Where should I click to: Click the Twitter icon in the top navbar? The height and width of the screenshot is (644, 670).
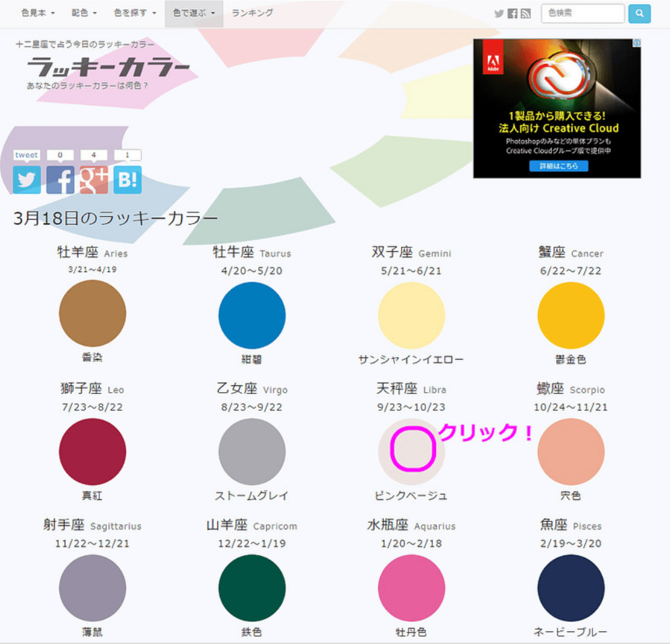pos(499,13)
